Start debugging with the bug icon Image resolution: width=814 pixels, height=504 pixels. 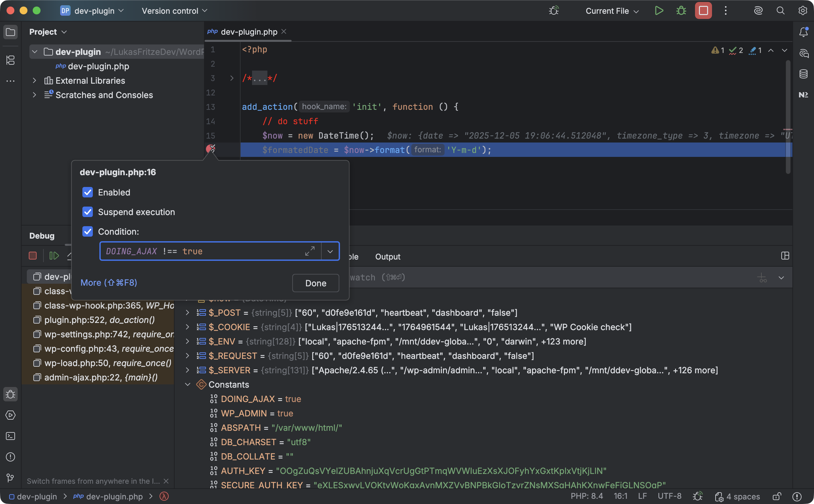click(681, 10)
